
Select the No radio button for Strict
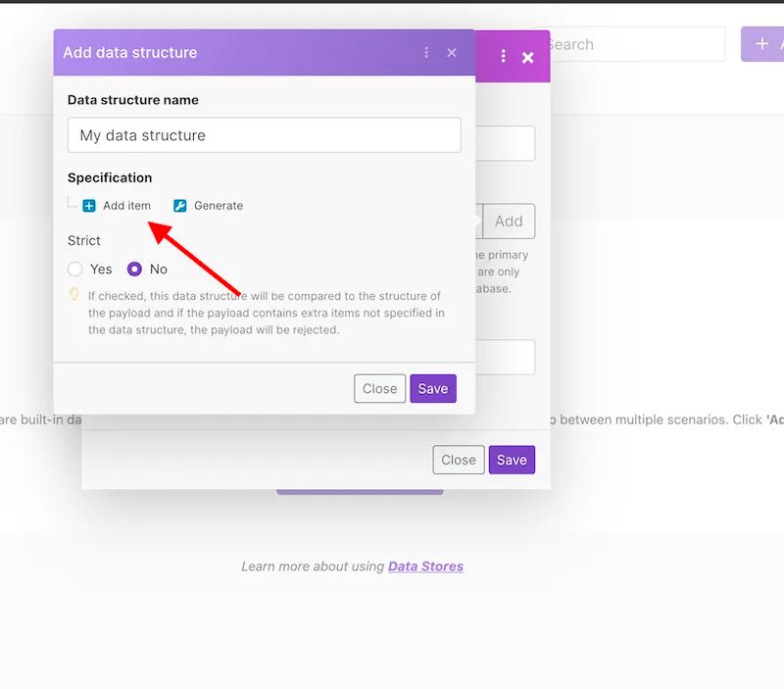(135, 270)
